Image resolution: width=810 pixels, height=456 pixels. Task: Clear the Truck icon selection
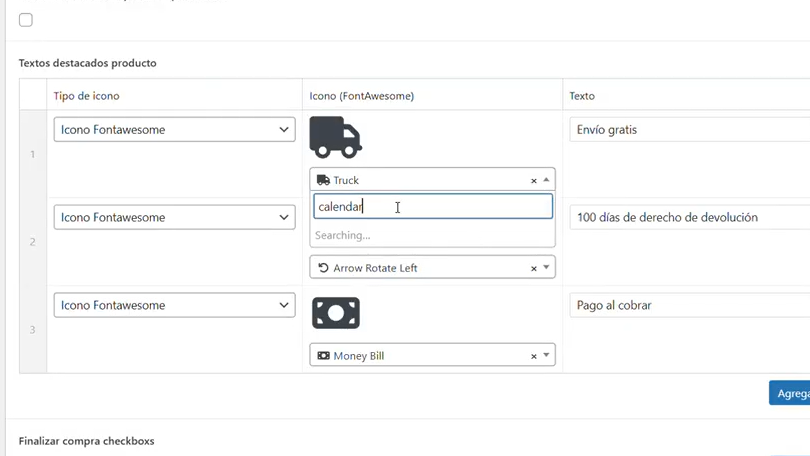point(533,181)
